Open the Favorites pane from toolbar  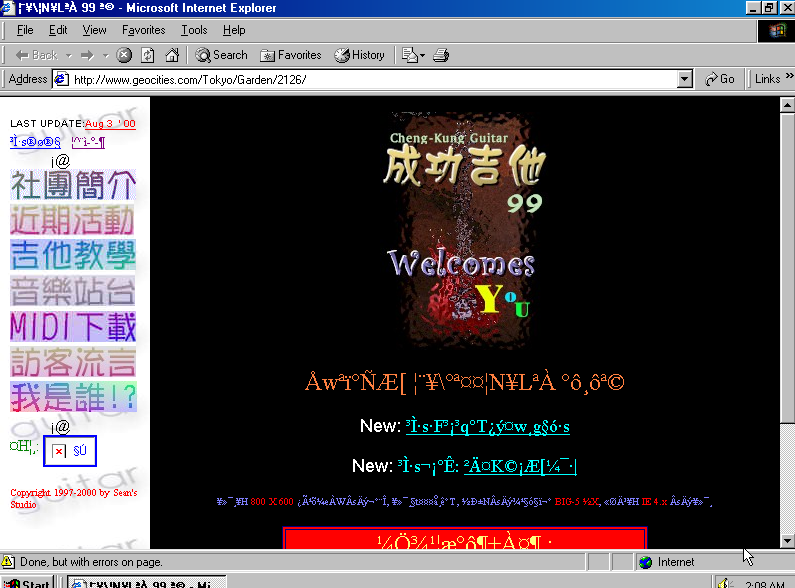pyautogui.click(x=290, y=55)
